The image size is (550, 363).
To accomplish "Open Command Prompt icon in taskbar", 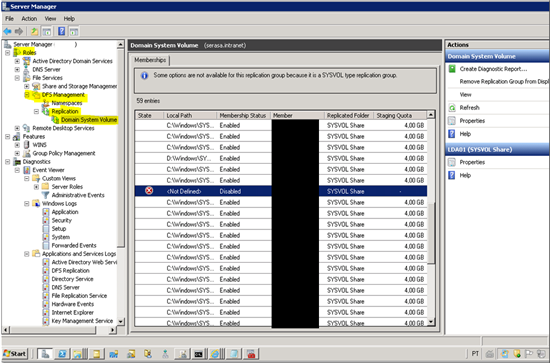I will click(x=199, y=354).
